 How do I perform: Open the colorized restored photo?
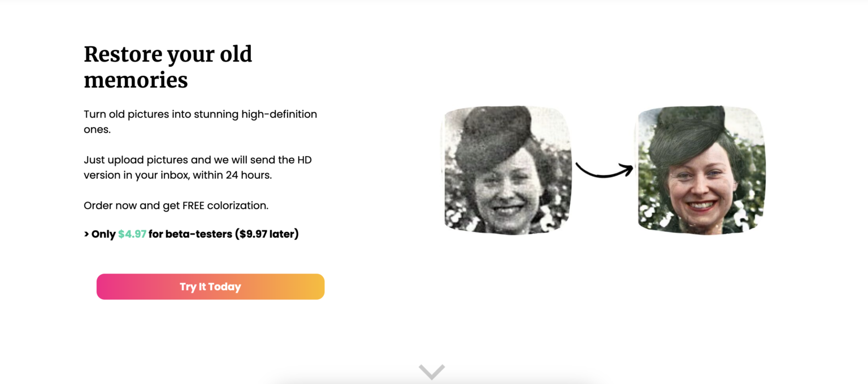coord(701,170)
